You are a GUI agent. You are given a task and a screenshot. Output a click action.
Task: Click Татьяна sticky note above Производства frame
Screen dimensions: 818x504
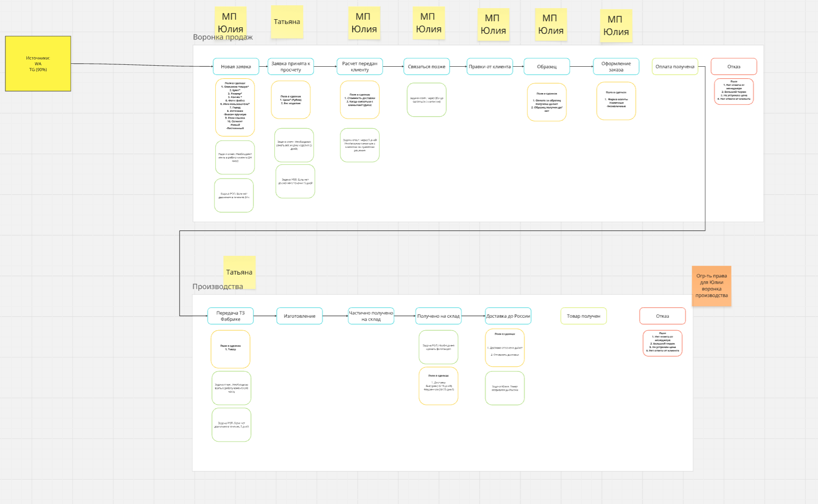point(239,272)
